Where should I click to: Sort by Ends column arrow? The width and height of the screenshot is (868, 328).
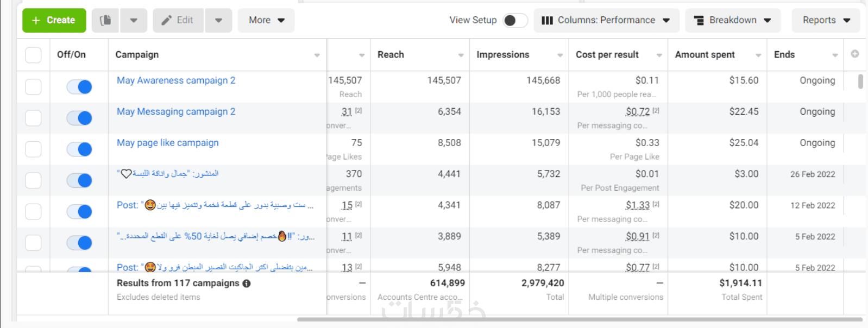pyautogui.click(x=835, y=55)
